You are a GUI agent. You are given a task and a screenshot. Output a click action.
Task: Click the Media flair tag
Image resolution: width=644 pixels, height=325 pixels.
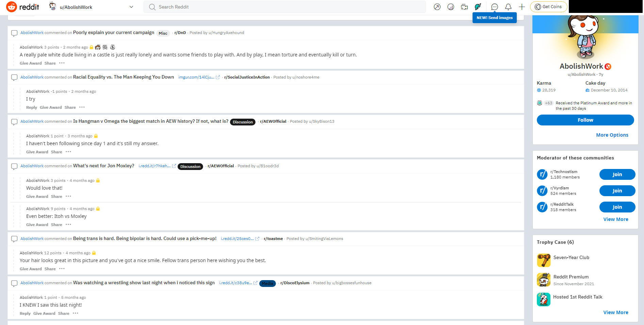click(x=267, y=284)
